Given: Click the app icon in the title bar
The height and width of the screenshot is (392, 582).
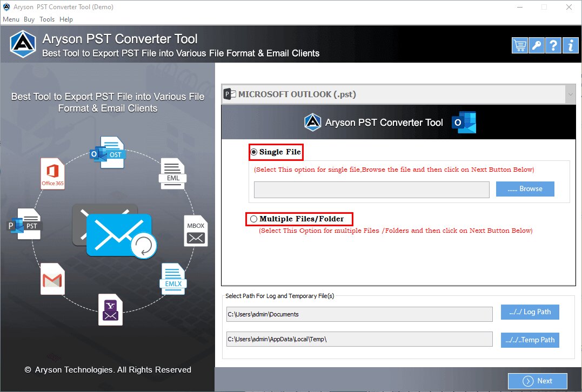Looking at the screenshot, I should (x=6, y=6).
